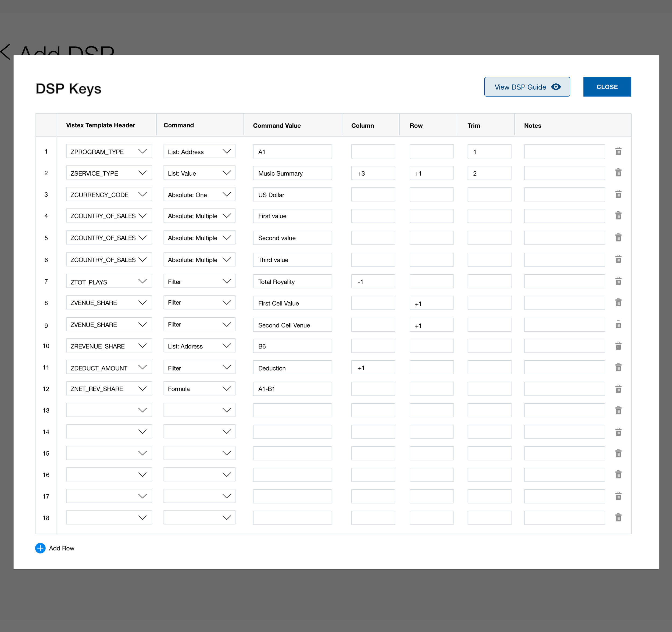Click the blue plus Add Row icon

coord(40,548)
